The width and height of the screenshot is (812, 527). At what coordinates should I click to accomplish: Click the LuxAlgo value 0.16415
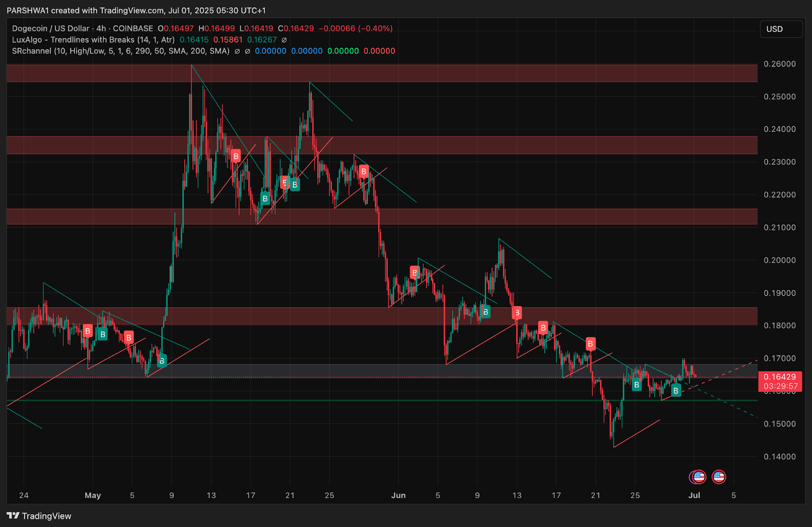[194, 40]
